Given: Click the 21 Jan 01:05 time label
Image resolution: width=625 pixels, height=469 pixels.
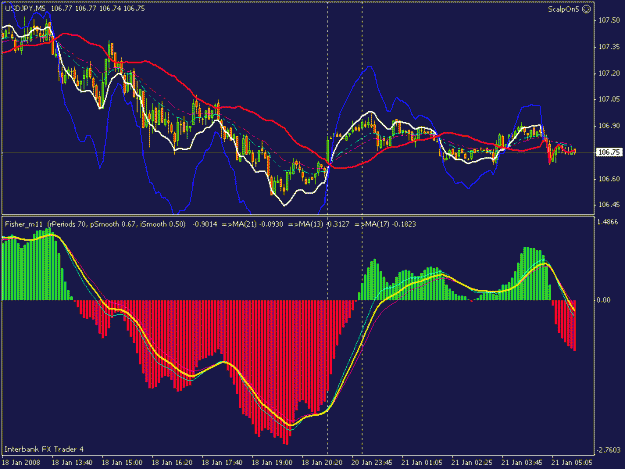Looking at the screenshot, I should [x=422, y=463].
